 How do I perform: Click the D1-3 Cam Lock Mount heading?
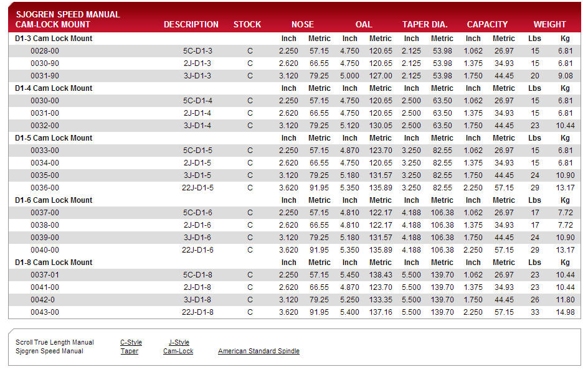(54, 39)
